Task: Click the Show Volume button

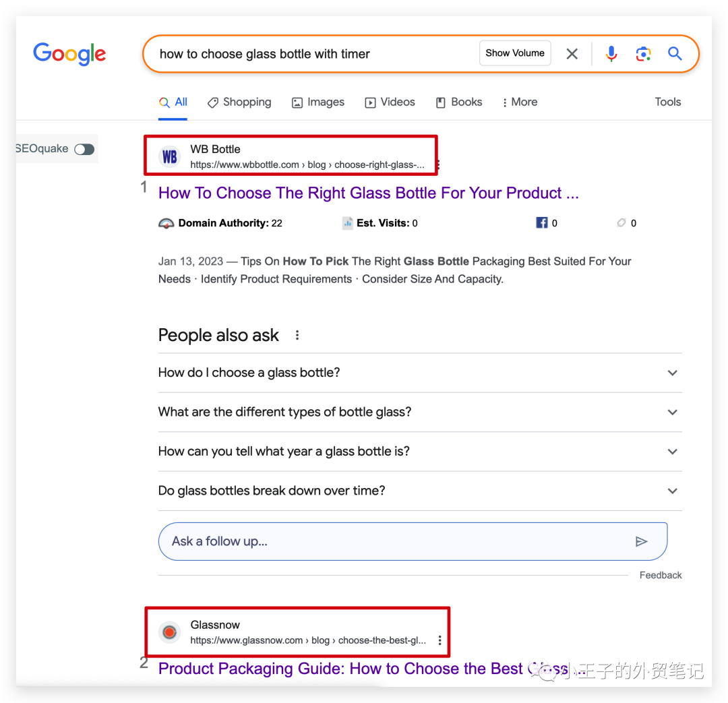Action: click(x=515, y=53)
